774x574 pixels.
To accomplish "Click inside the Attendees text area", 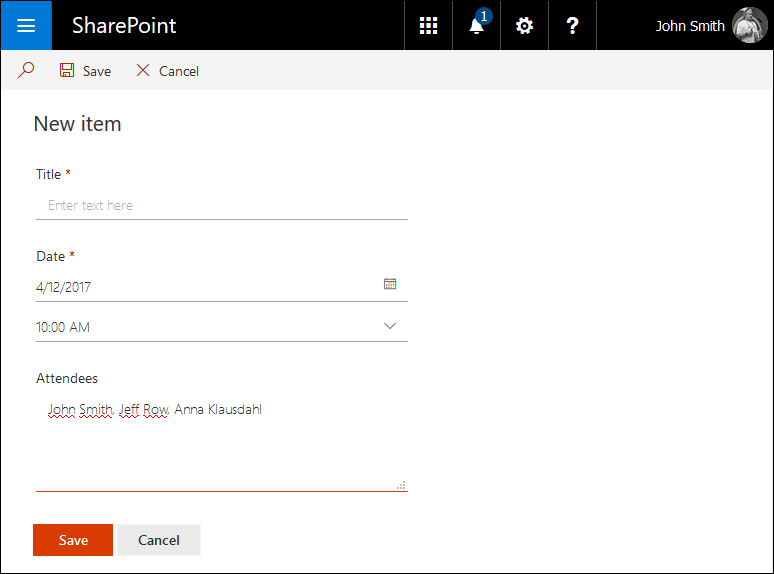I will click(x=222, y=443).
